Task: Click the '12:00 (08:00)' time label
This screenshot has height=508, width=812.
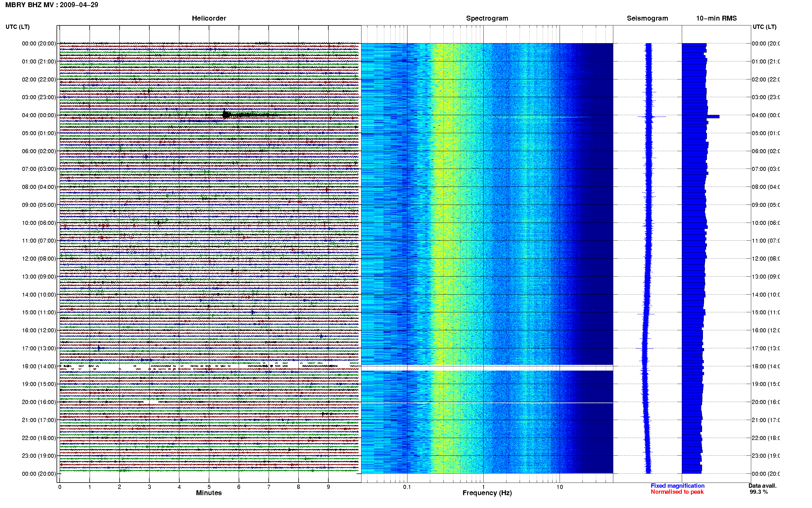Action: tap(39, 259)
